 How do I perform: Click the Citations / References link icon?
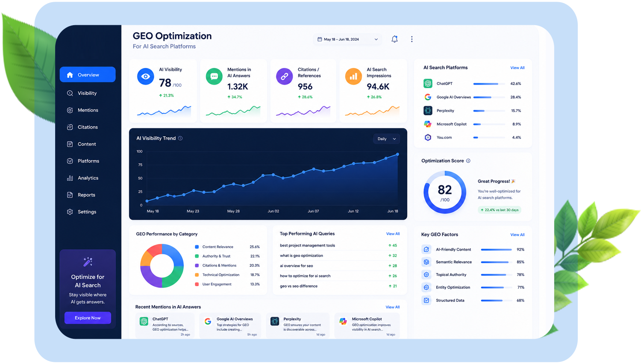click(x=284, y=76)
